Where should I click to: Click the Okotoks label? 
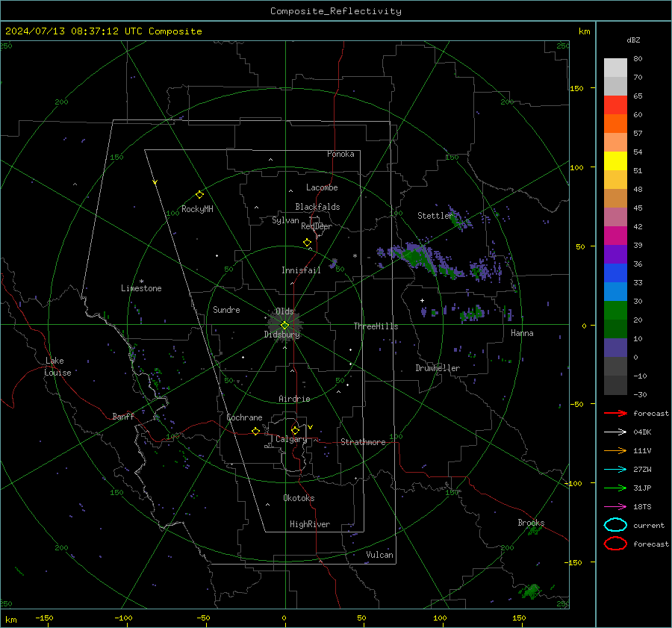tap(299, 498)
